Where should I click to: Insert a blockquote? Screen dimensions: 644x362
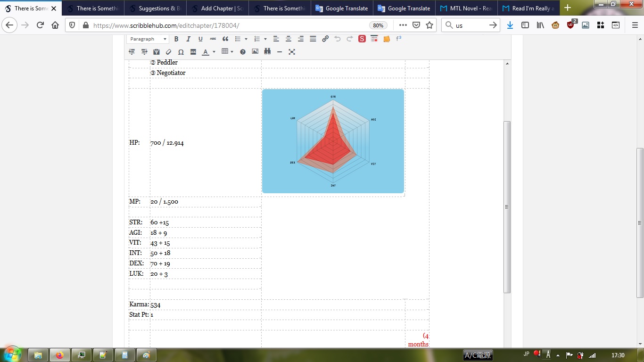pyautogui.click(x=225, y=39)
